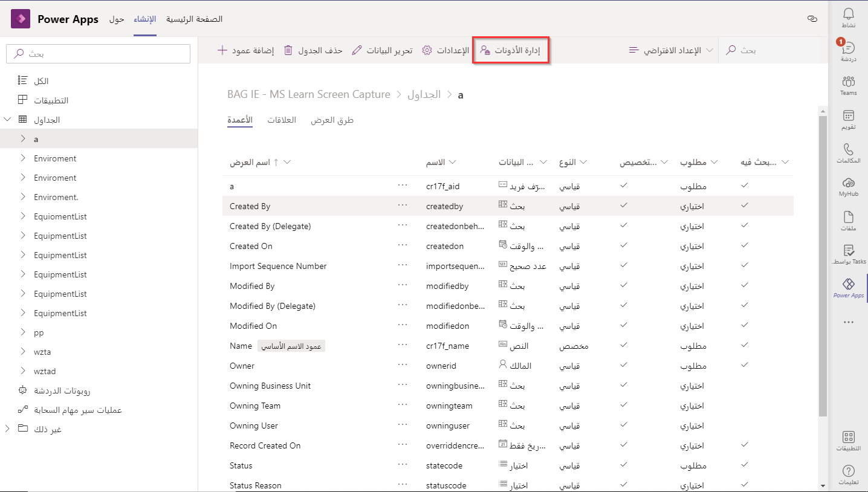This screenshot has height=492, width=868.
Task: Switch to the Home (الصفحة الرئيسية) tab
Action: (x=195, y=19)
